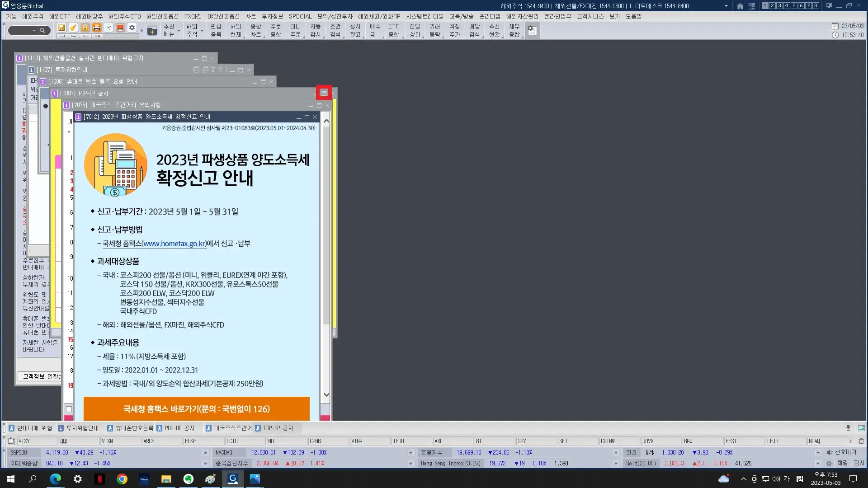Click scroll-down arrow of 7012 notice window
The width and height of the screenshot is (868, 488).
(326, 394)
